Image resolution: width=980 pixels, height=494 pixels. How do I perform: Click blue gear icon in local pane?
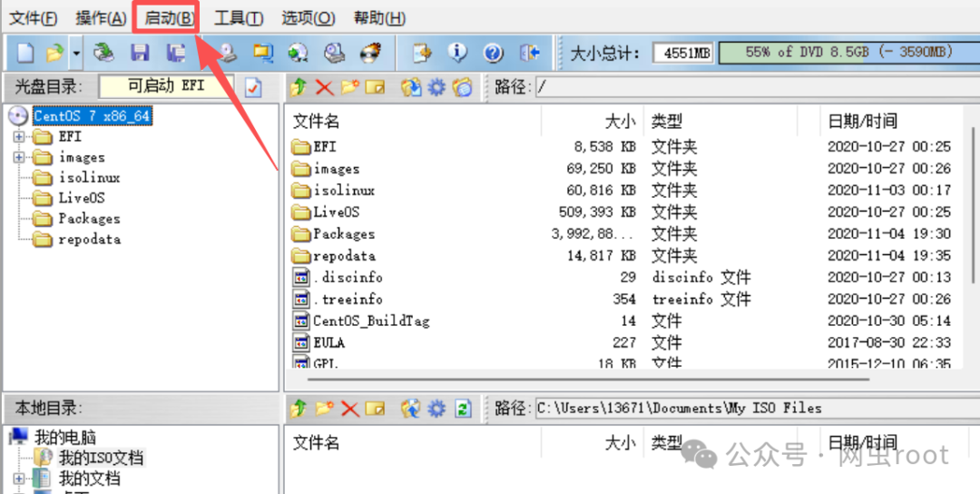(436, 409)
